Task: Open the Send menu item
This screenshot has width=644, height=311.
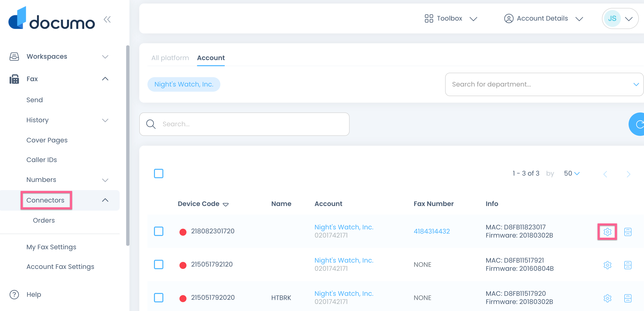Action: pyautogui.click(x=35, y=100)
